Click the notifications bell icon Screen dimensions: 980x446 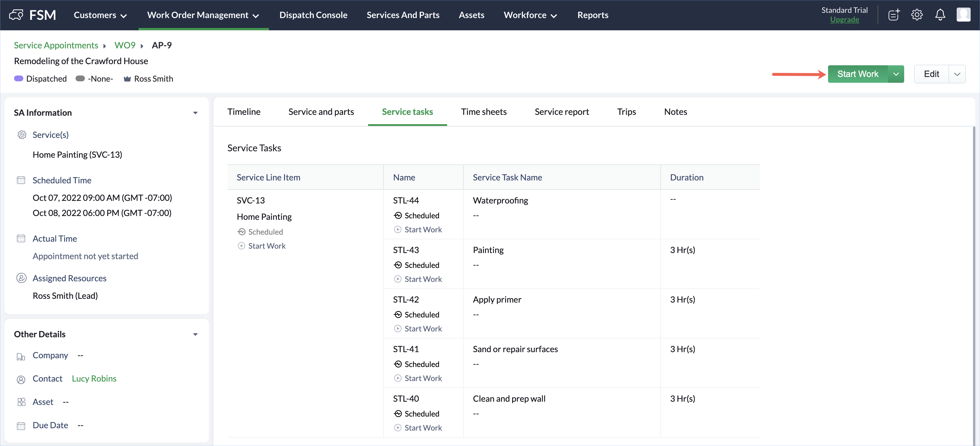point(940,15)
